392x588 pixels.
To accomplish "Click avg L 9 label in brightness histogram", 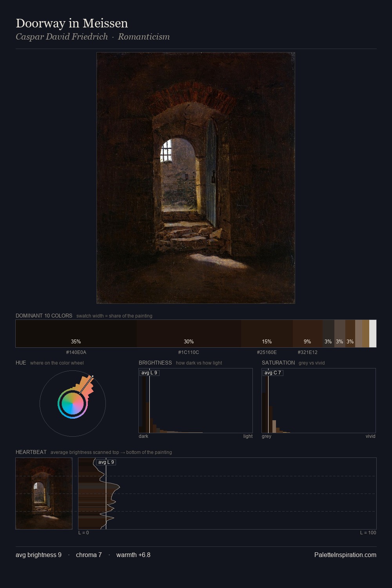I will point(149,373).
